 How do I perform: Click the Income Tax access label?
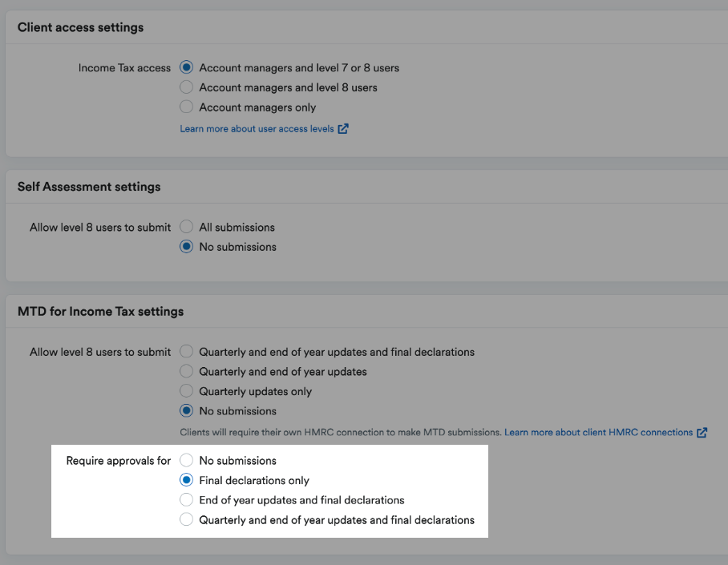[x=124, y=68]
